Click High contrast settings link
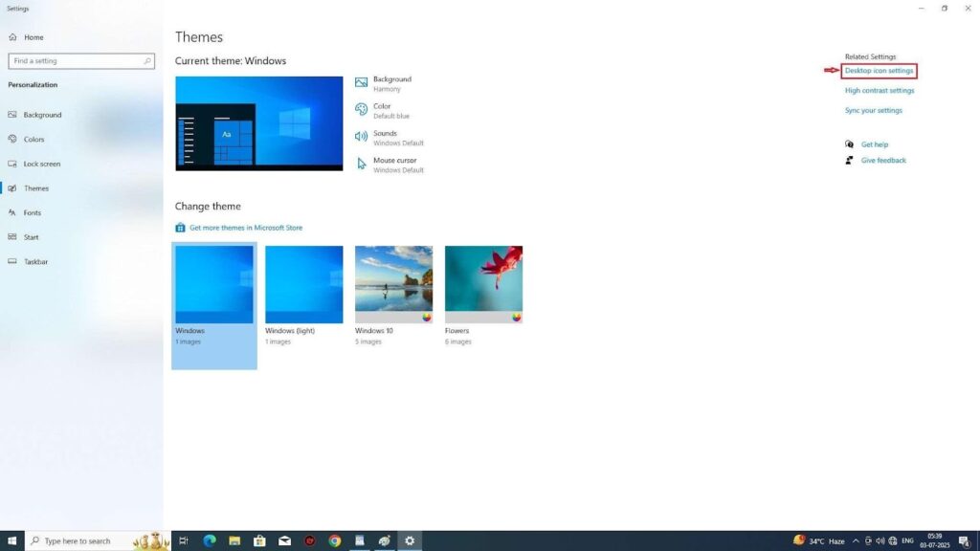Viewport: 980px width, 551px height. [879, 91]
